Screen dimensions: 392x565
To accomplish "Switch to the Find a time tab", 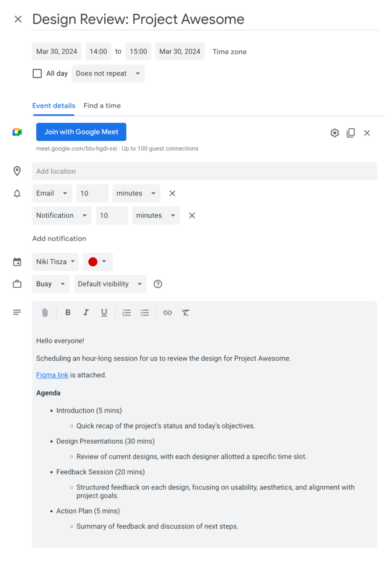I will point(102,106).
